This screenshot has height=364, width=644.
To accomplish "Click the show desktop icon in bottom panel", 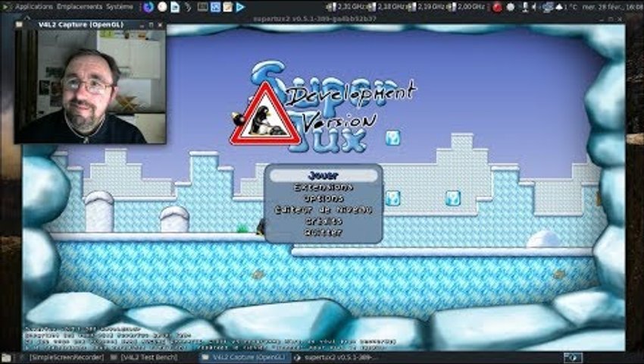I will pos(6,357).
